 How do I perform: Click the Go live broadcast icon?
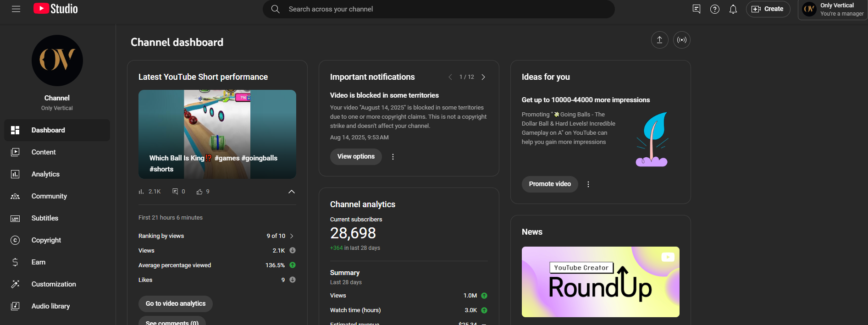pos(682,40)
